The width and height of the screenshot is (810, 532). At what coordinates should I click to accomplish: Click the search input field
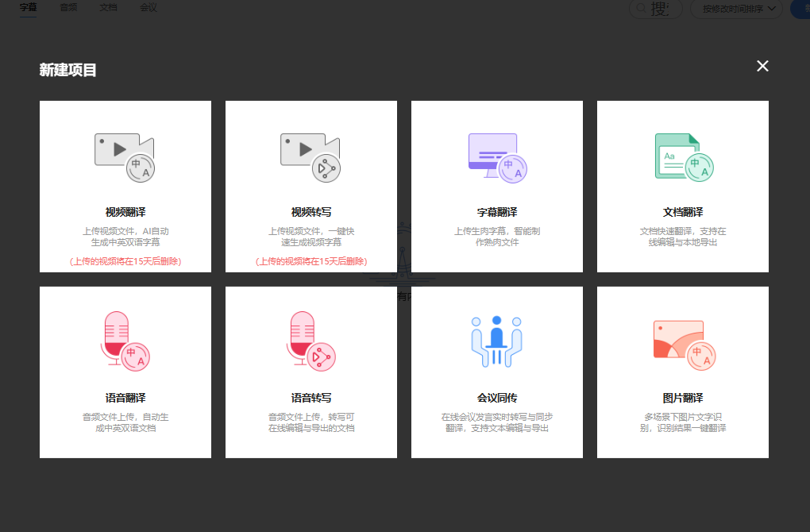tap(656, 9)
